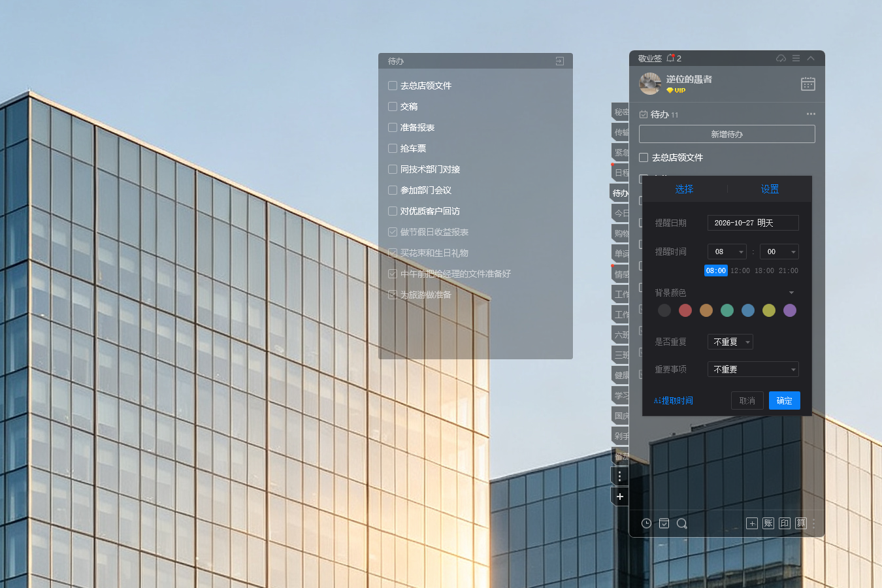Click the plus tab to add a category
This screenshot has height=588, width=882.
pos(620,497)
